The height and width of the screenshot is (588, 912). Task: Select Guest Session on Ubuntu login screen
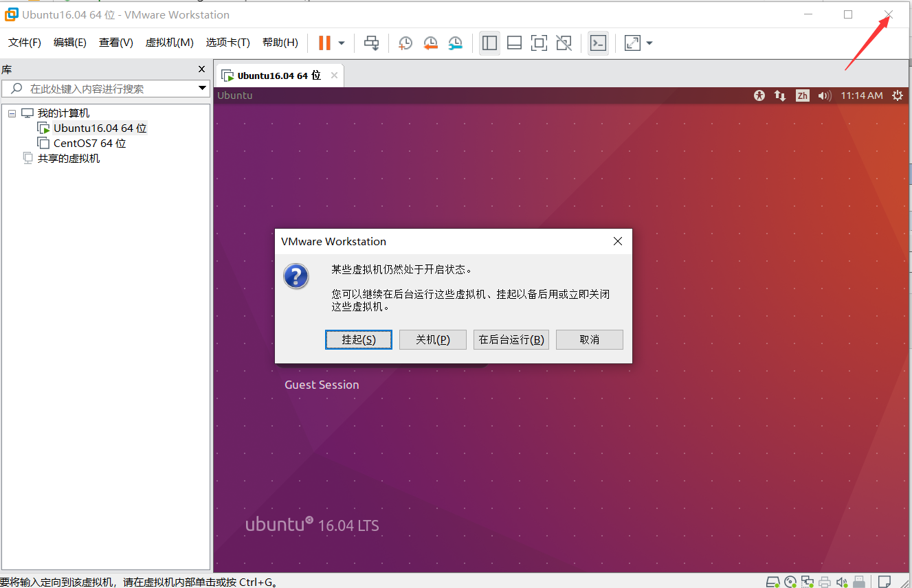322,385
